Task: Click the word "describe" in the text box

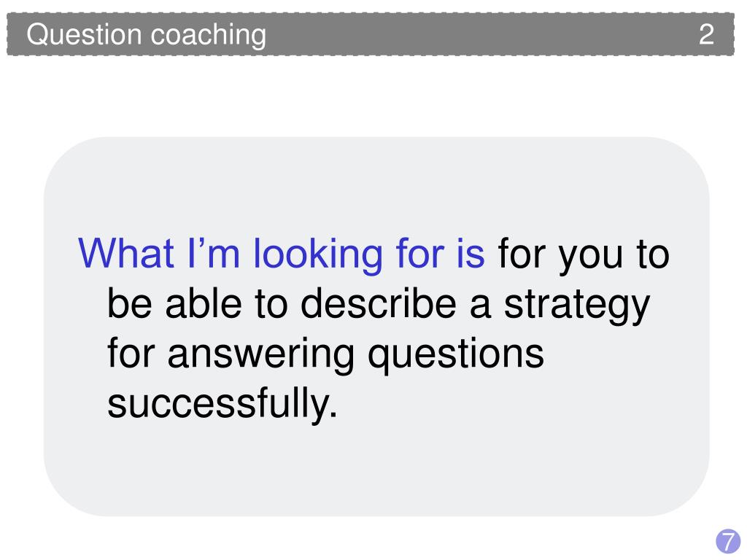Action: (x=379, y=304)
